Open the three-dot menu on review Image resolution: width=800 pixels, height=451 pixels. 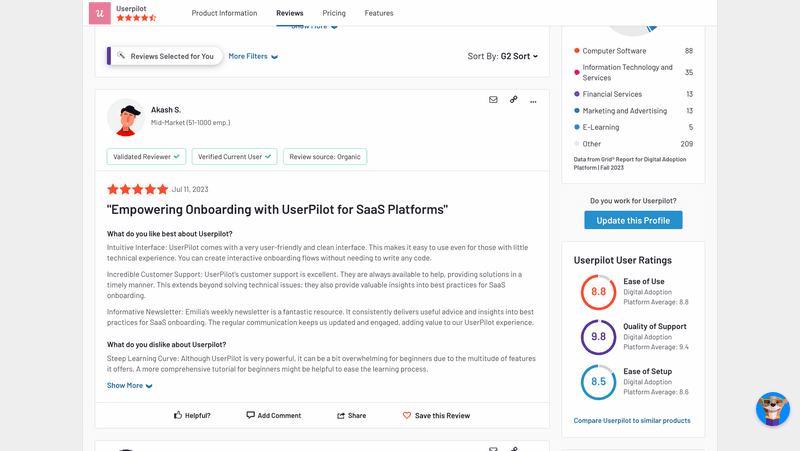[533, 101]
